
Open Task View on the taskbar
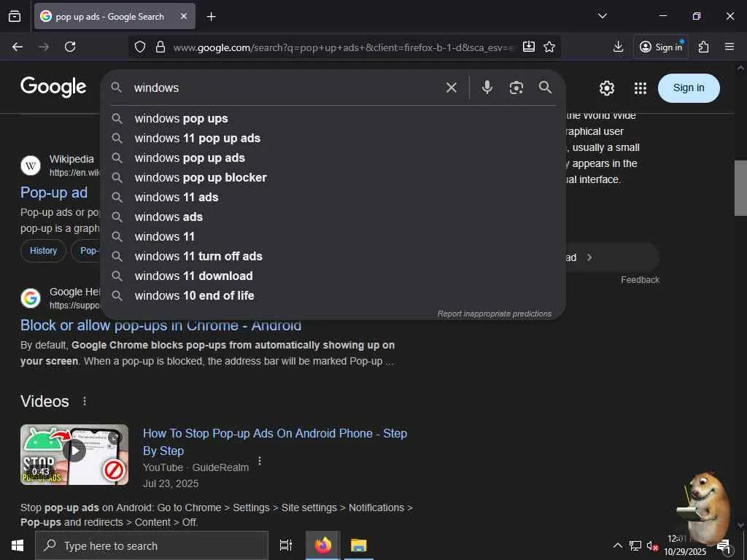286,545
